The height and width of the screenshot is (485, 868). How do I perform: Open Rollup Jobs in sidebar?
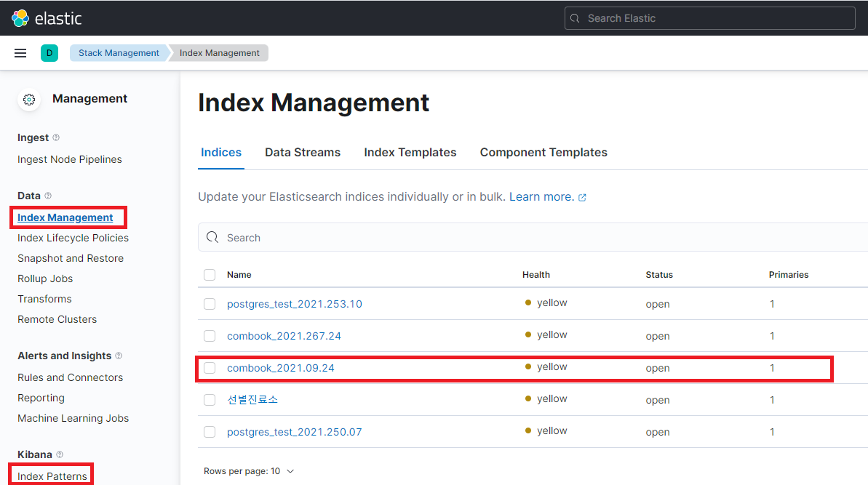pyautogui.click(x=45, y=278)
